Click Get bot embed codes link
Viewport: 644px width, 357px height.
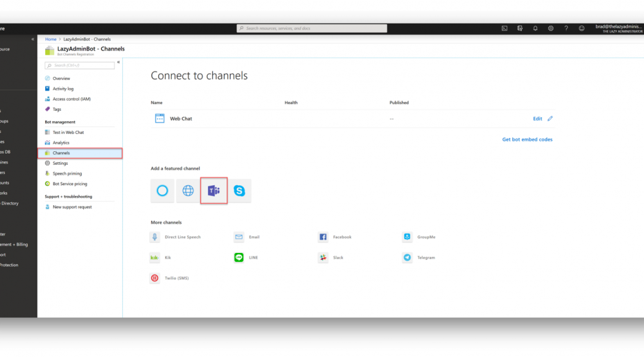(527, 139)
